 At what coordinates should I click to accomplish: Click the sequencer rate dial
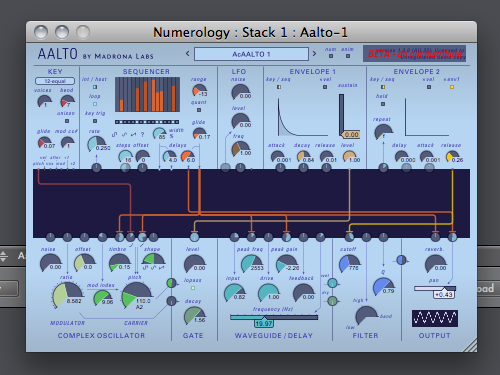pyautogui.click(x=96, y=144)
